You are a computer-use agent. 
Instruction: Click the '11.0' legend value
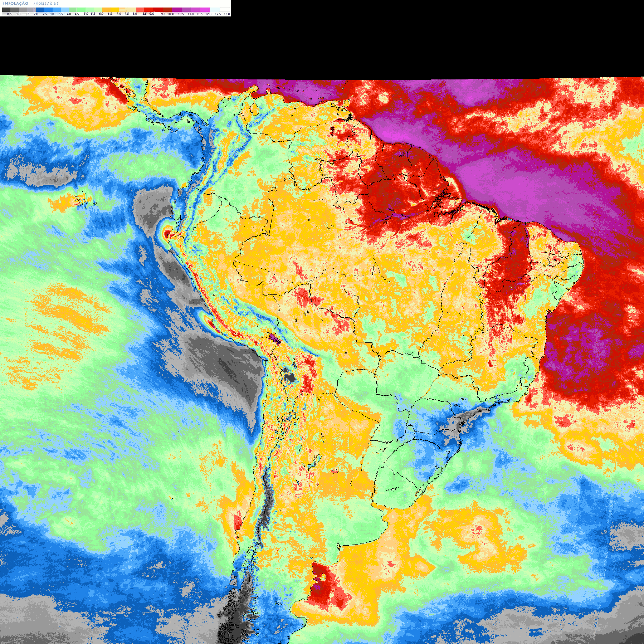pyautogui.click(x=191, y=14)
